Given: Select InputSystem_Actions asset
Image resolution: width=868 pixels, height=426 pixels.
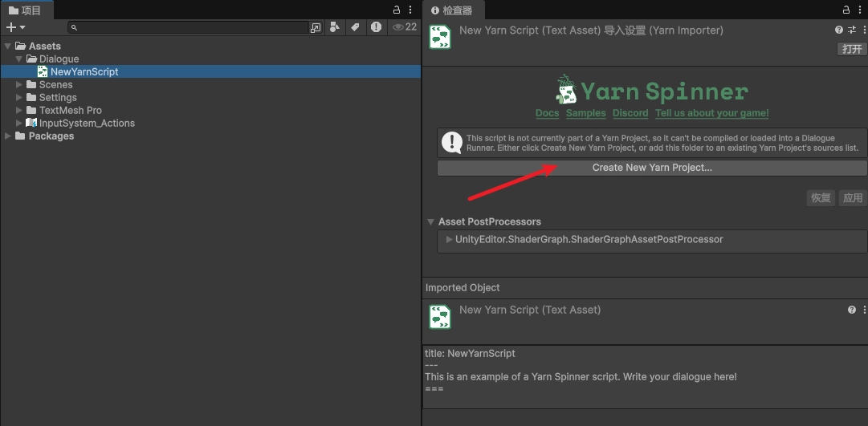Looking at the screenshot, I should tap(87, 123).
